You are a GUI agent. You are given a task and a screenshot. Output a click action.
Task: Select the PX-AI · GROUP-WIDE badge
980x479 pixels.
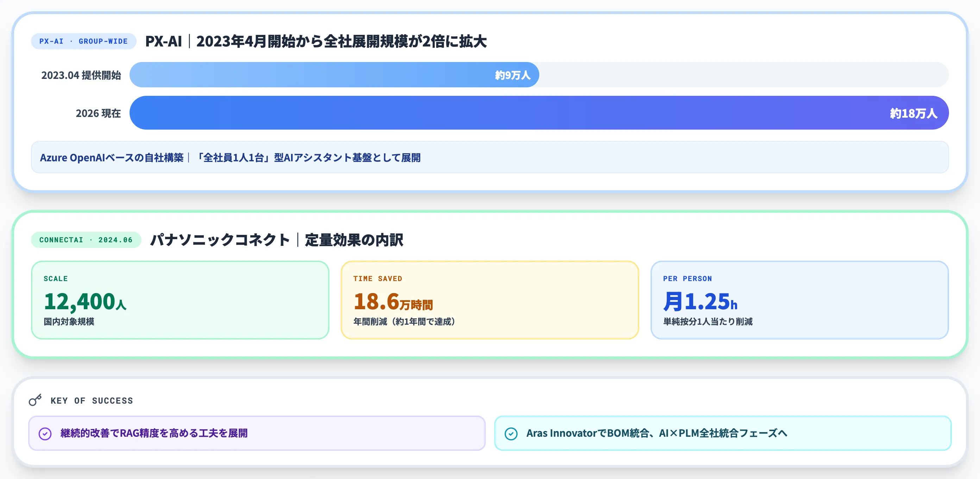(x=83, y=41)
